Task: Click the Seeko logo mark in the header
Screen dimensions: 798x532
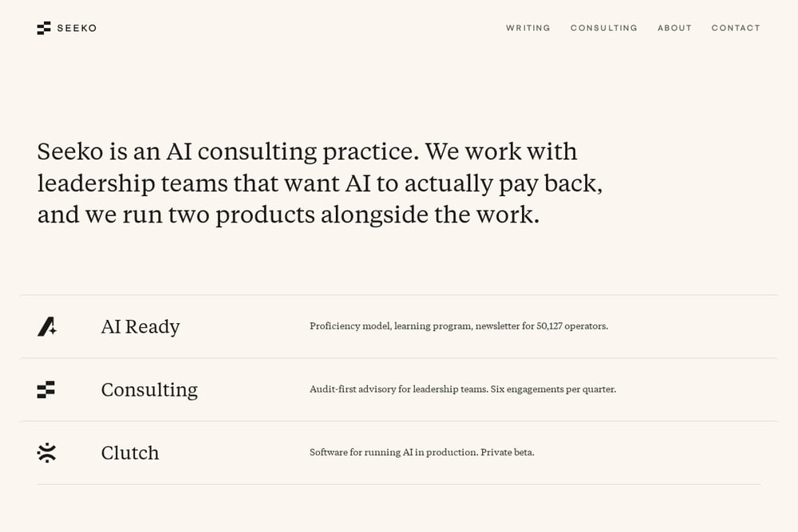Action: point(44,28)
